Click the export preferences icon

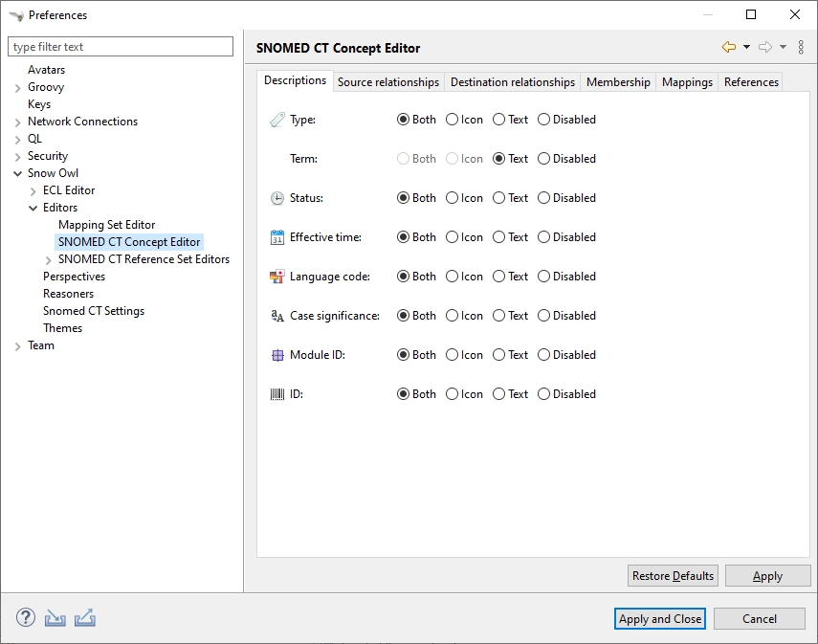pyautogui.click(x=85, y=618)
